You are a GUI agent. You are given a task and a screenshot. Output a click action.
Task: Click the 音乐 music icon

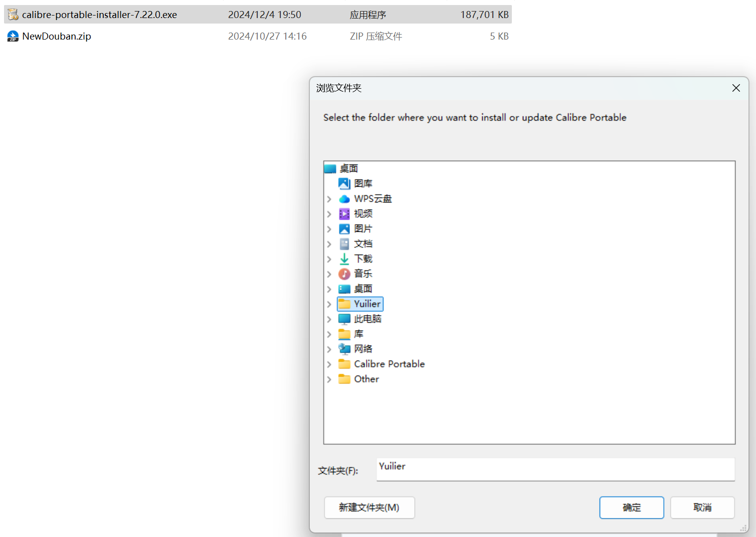coord(344,274)
